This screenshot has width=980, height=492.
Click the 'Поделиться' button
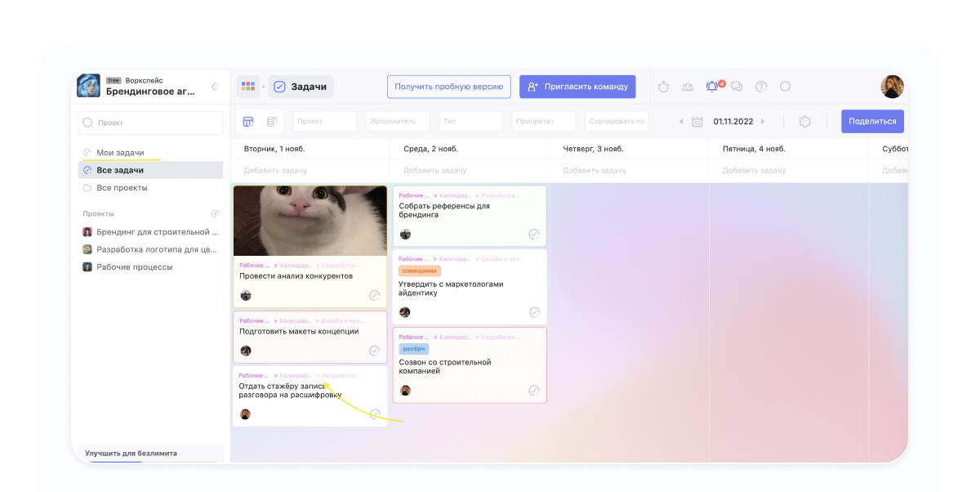pos(872,122)
